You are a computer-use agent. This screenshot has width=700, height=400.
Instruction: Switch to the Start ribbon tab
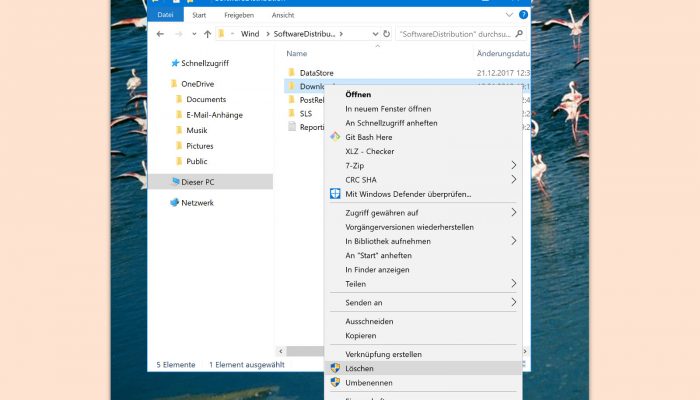199,15
